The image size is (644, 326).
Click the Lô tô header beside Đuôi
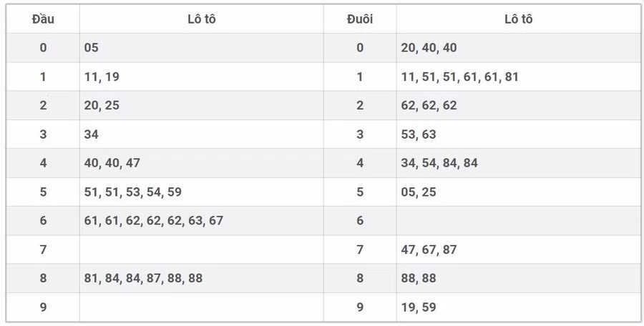[518, 19]
